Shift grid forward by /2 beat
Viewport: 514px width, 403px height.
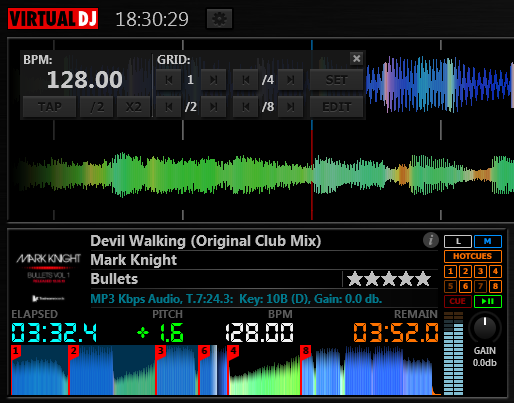click(x=213, y=107)
